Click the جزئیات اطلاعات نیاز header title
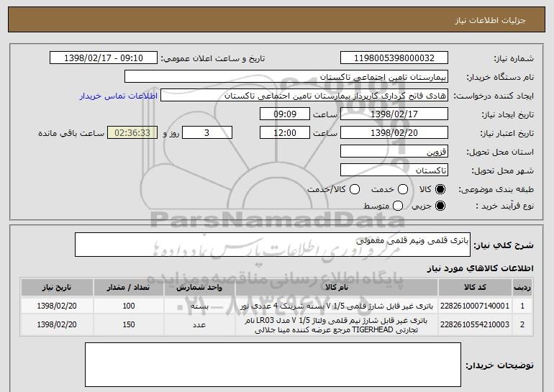This screenshot has width=554, height=392. tap(490, 20)
